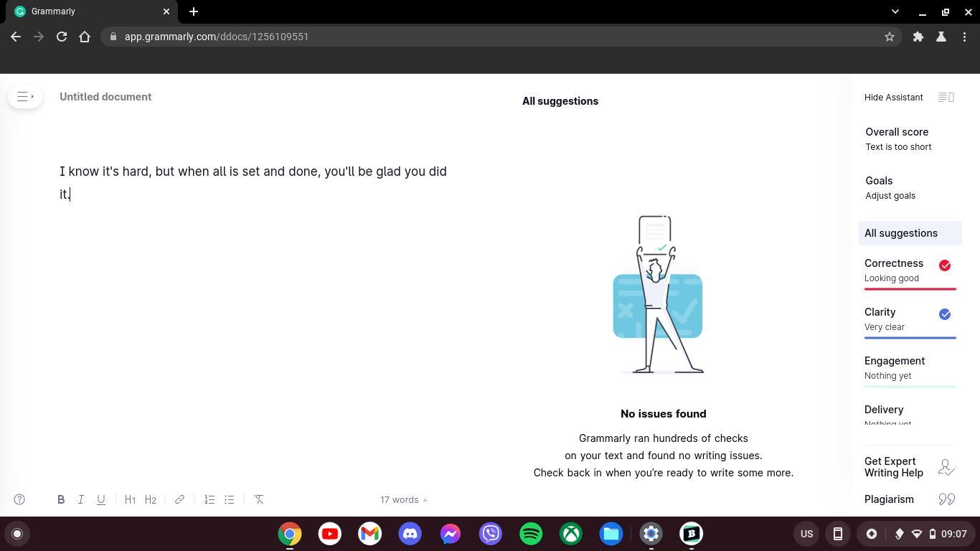The height and width of the screenshot is (551, 980).
Task: Set Heading 1 style
Action: 130,499
